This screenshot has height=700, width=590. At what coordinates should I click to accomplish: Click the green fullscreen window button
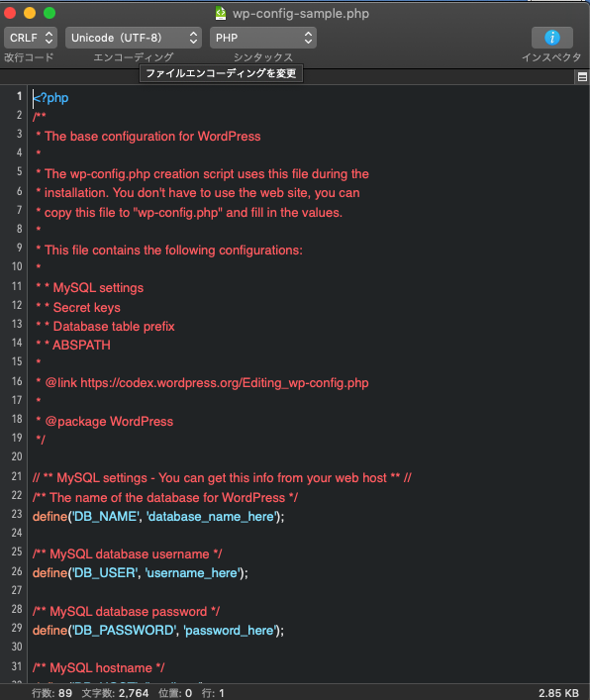click(x=49, y=13)
